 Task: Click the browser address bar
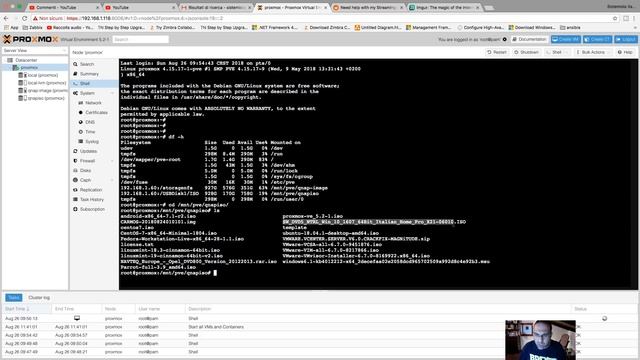(x=322, y=18)
